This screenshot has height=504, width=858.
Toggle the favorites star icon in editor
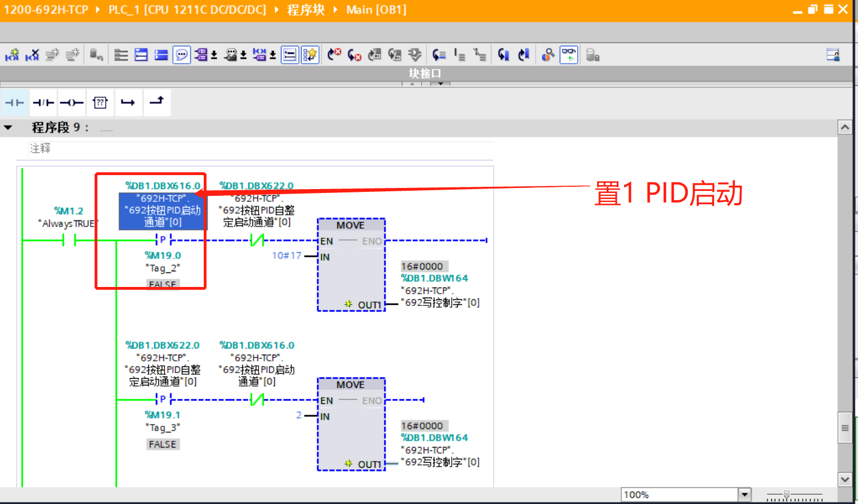[x=310, y=55]
